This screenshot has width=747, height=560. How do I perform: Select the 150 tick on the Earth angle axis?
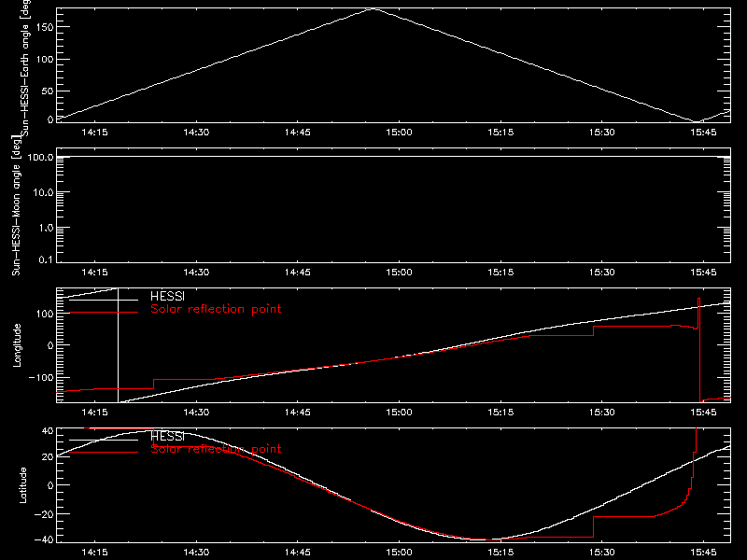pos(44,27)
